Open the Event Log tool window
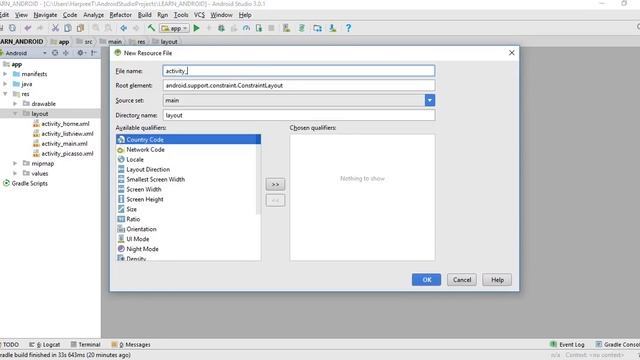 click(567, 344)
